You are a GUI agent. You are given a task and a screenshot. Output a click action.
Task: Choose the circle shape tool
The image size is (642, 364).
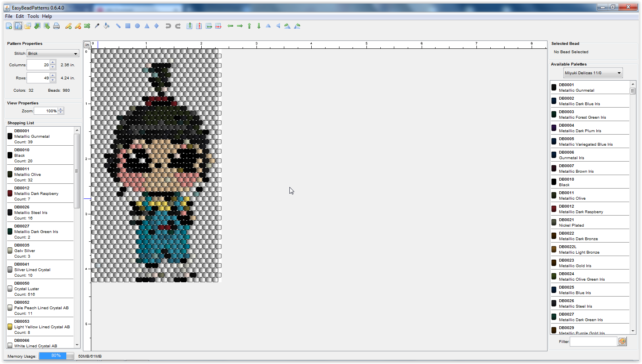137,26
